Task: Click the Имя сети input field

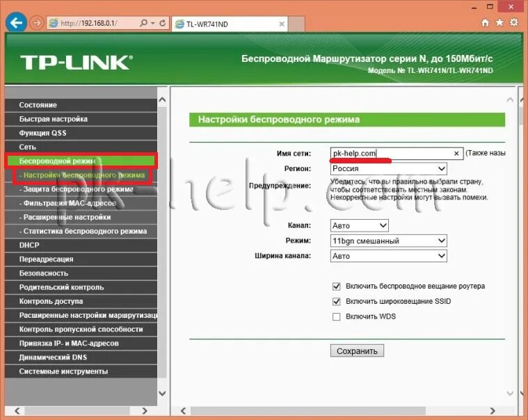Action: 397,154
